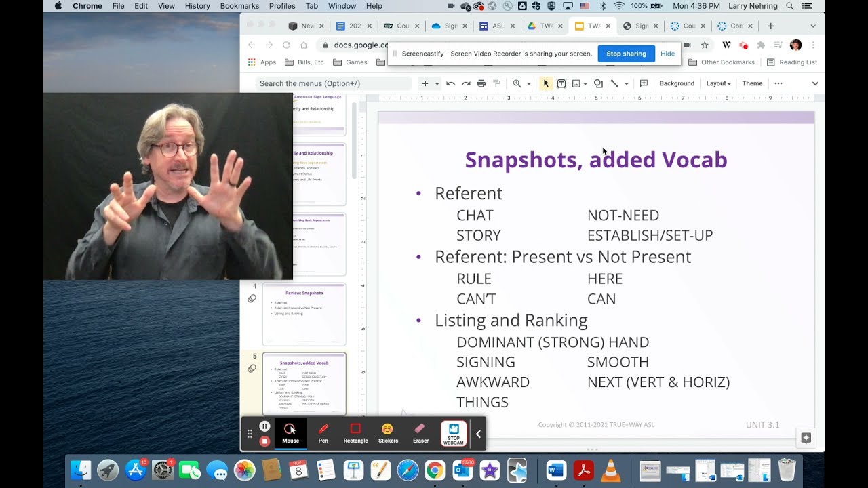The image size is (868, 488).
Task: Open a new Chrome tab with plus button
Action: pos(770,26)
